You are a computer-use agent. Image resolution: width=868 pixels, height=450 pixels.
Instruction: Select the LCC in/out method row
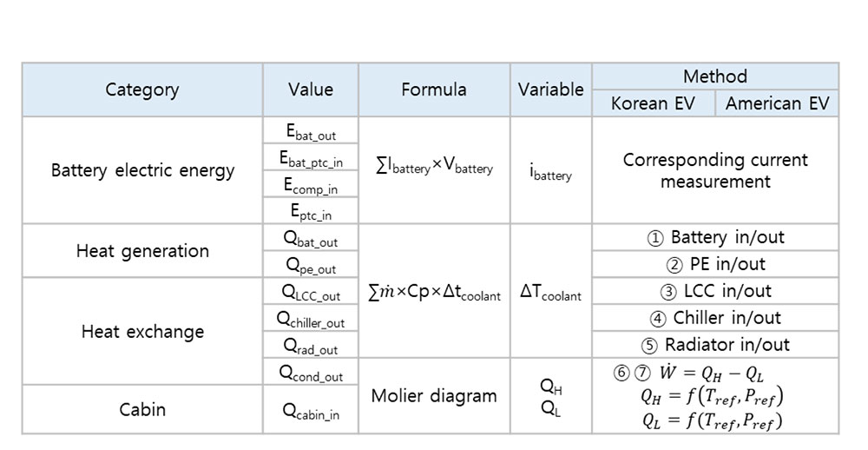pyautogui.click(x=714, y=291)
